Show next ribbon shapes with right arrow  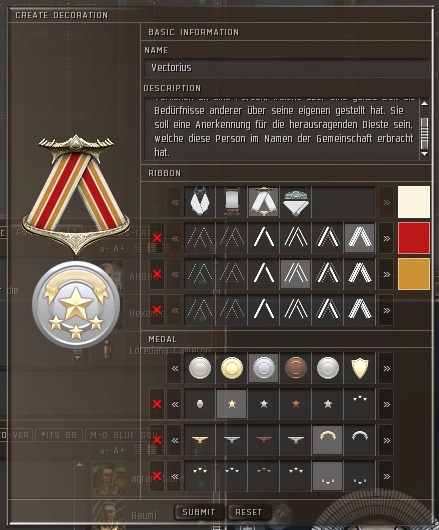coord(386,202)
